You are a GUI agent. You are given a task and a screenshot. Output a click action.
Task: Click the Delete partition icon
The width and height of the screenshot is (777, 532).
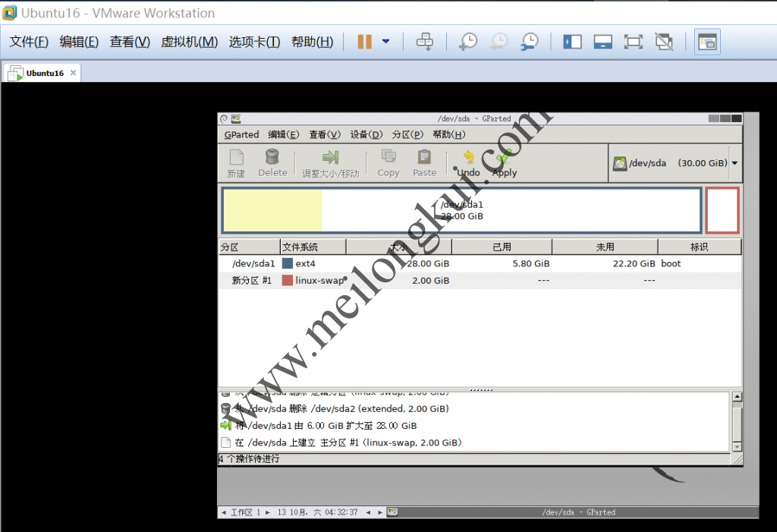pyautogui.click(x=272, y=164)
